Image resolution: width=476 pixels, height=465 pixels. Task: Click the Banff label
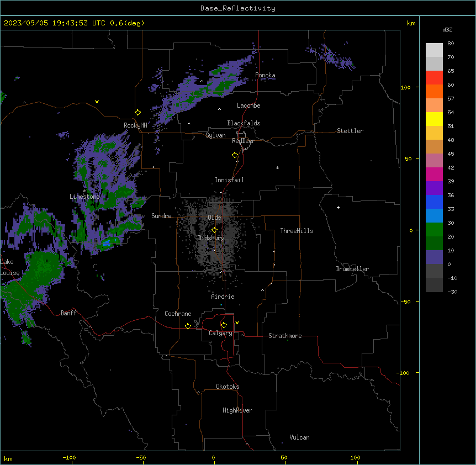[x=68, y=313]
